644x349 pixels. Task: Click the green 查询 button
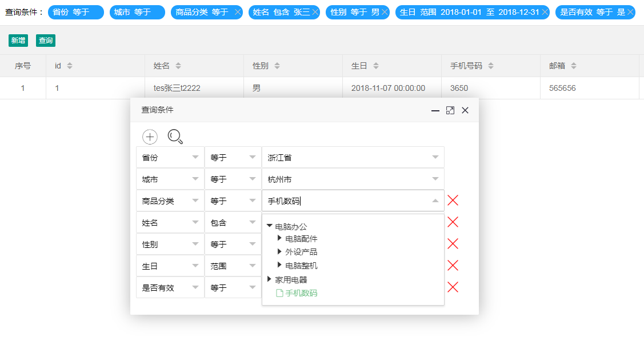(x=46, y=41)
